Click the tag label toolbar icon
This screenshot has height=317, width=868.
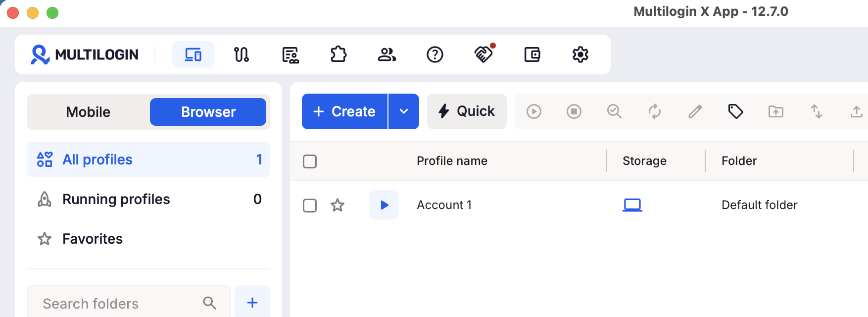click(x=736, y=111)
